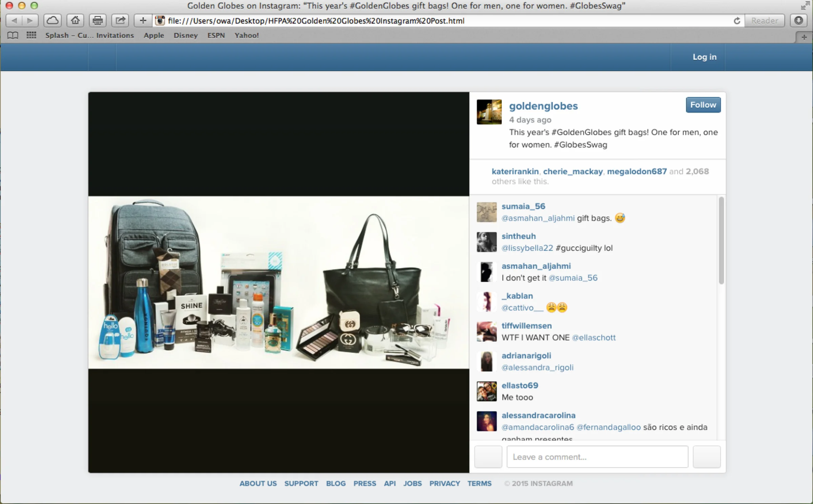813x504 pixels.
Task: View cherie_mackay's profile from likes
Action: pyautogui.click(x=573, y=171)
